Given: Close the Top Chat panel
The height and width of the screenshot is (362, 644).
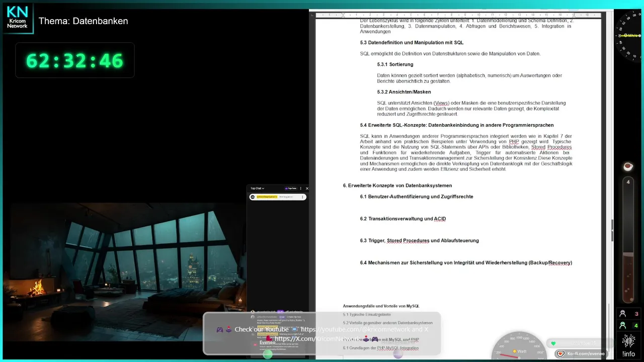Looking at the screenshot, I should coord(307,189).
